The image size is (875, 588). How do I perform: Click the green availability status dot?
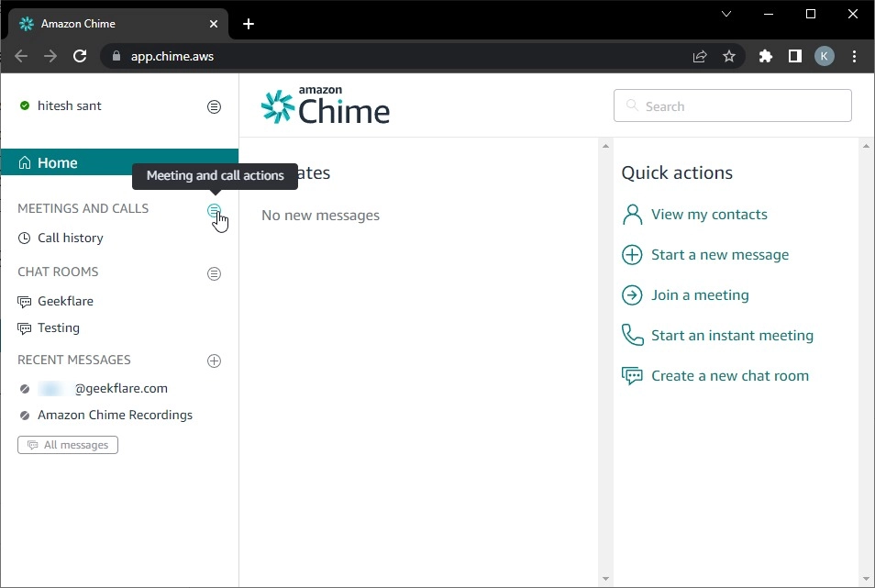(25, 105)
